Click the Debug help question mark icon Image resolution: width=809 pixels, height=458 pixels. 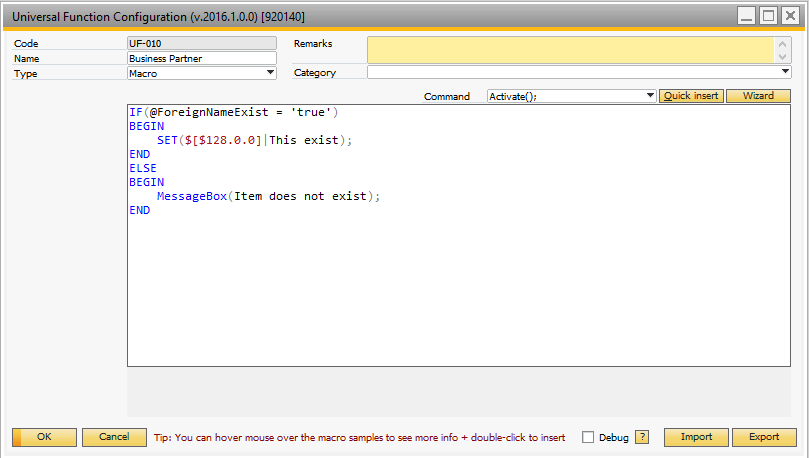pos(642,437)
